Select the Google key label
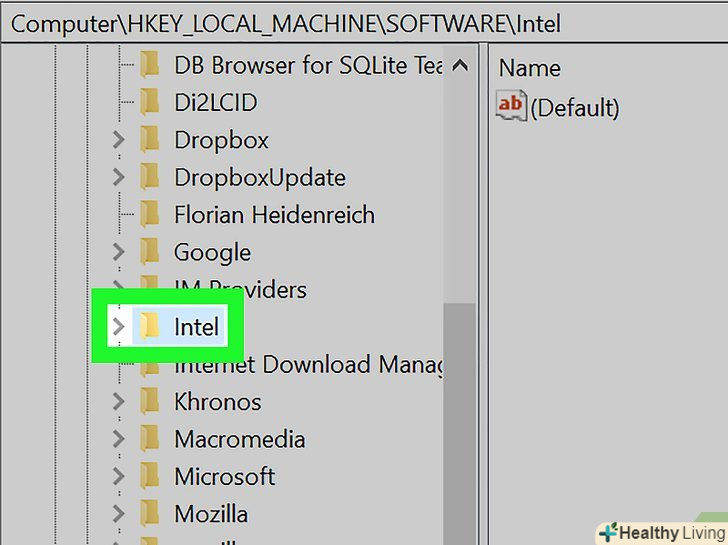The height and width of the screenshot is (545, 728). pos(212,253)
